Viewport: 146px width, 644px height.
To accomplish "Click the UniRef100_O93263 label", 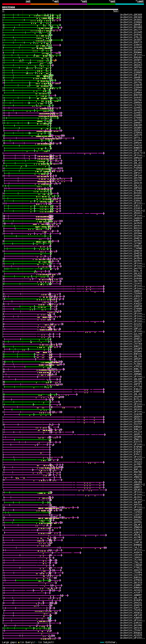I will [131, 462].
